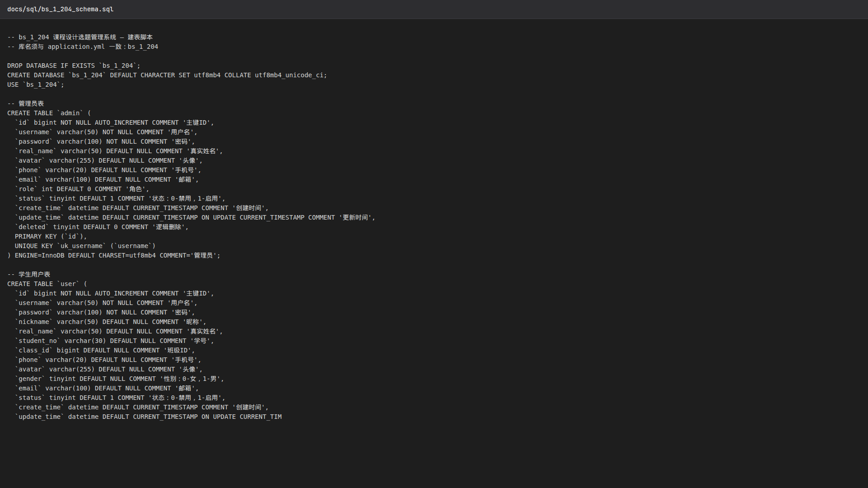Click the USE `bs_1_204` statement line
Viewport: 868px width, 488px height.
pyautogui.click(x=36, y=84)
